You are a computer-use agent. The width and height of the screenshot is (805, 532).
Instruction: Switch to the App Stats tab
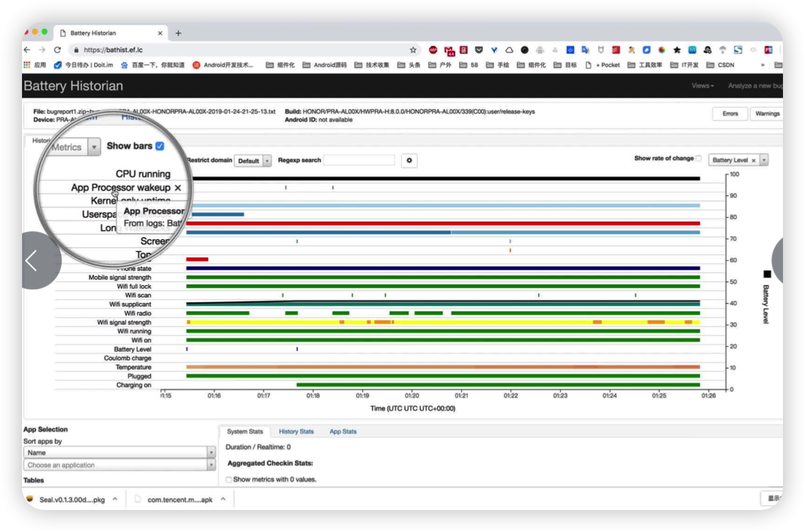[343, 432]
